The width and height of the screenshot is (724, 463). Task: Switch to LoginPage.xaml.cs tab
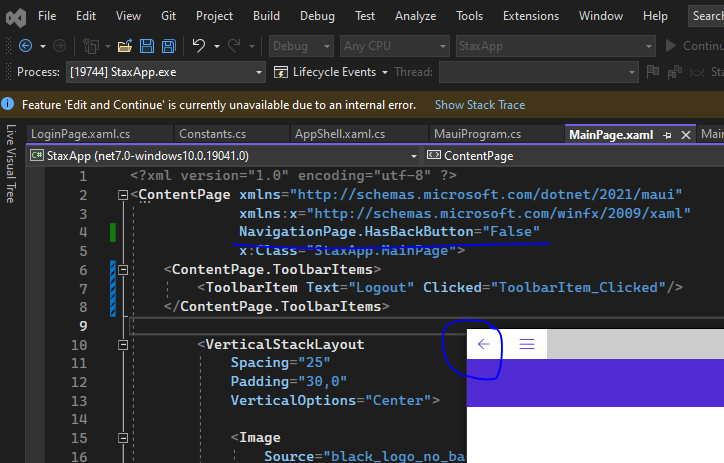100,134
